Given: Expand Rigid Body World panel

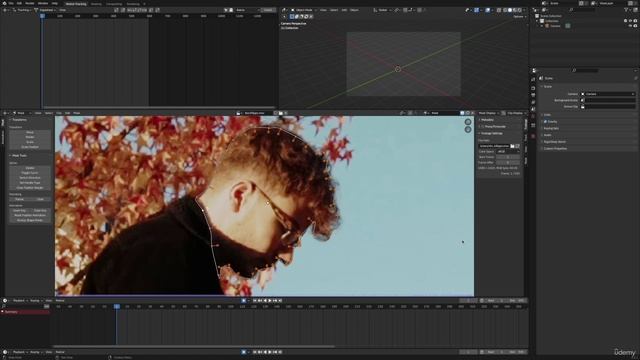Looking at the screenshot, I should coord(554,142).
